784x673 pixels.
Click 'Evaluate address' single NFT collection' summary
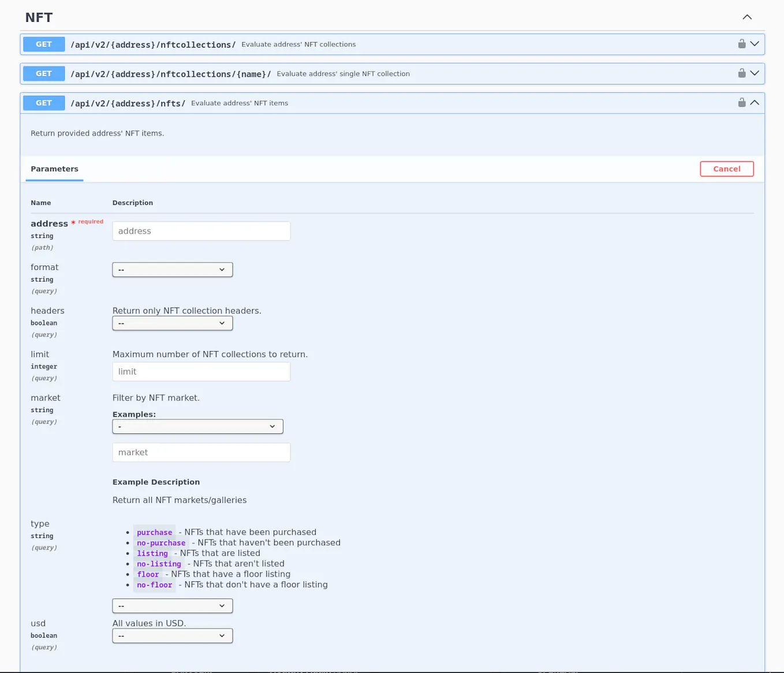[343, 74]
